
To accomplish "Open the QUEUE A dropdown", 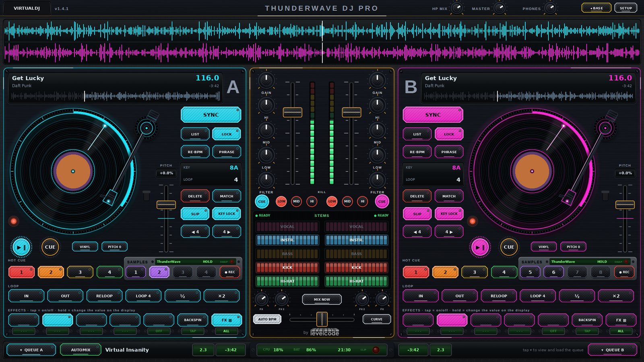I will pyautogui.click(x=31, y=350).
